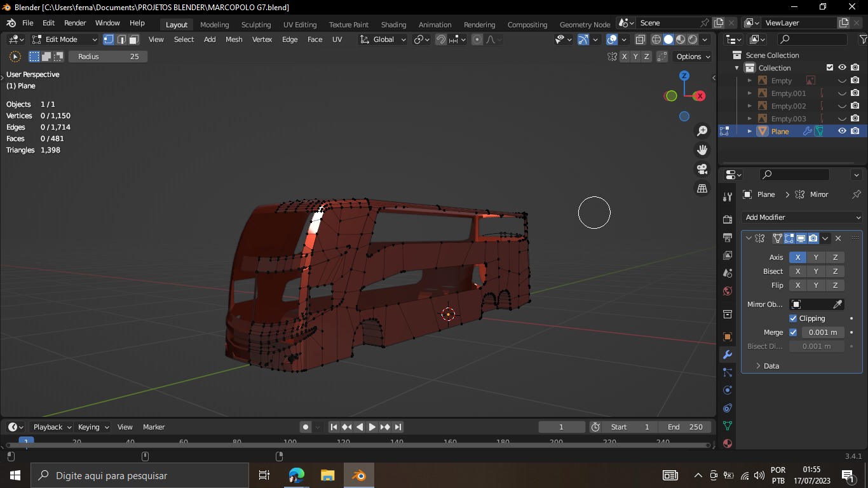The width and height of the screenshot is (868, 488).
Task: Select face select mode icon
Action: point(134,39)
